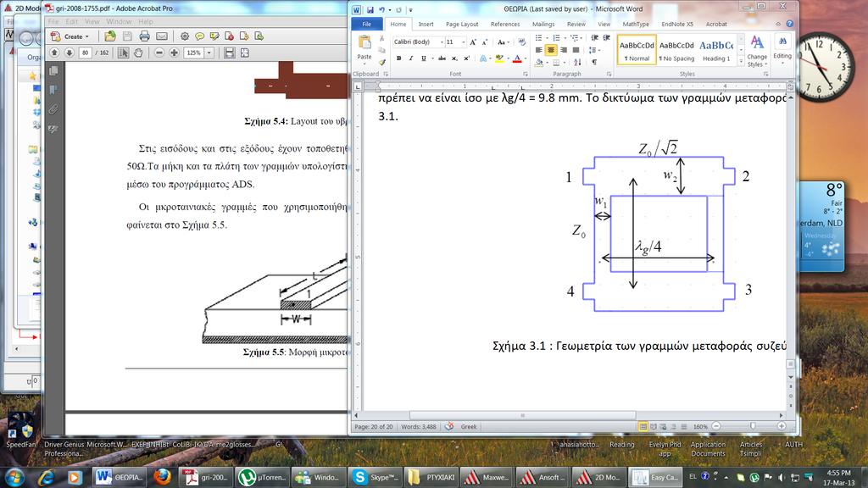
Task: Click the Paste icon in Word
Action: pos(364,43)
